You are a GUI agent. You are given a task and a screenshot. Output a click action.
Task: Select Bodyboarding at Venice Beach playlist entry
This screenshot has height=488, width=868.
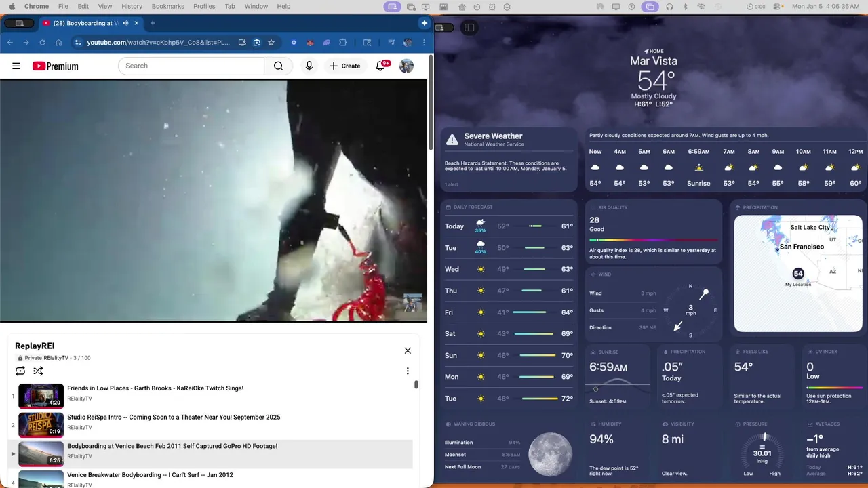(210, 453)
